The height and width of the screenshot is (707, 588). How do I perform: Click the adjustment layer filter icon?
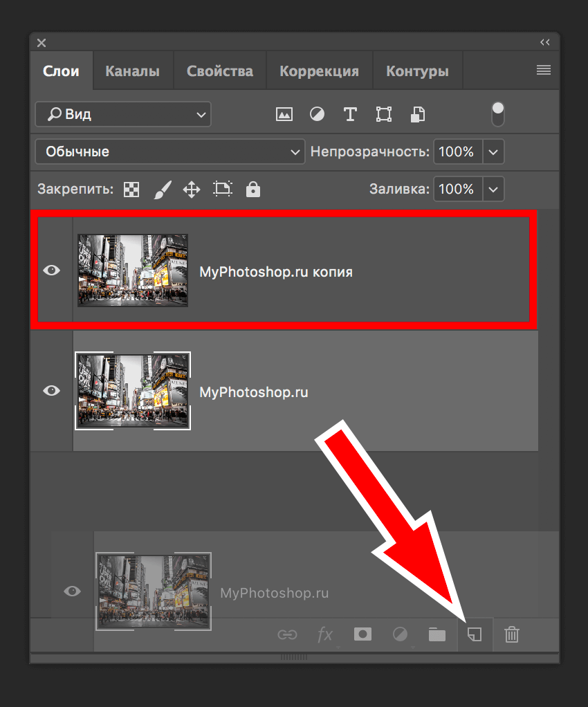[x=317, y=114]
